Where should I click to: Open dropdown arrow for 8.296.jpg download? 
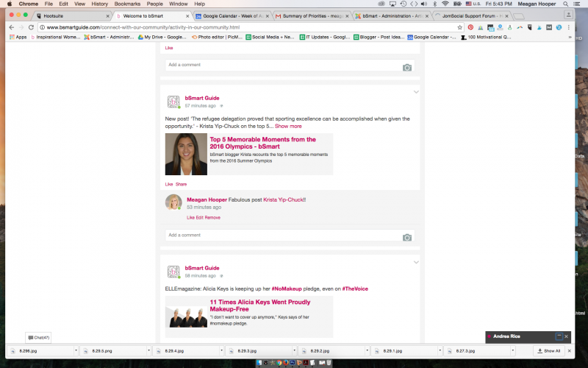coord(76,351)
